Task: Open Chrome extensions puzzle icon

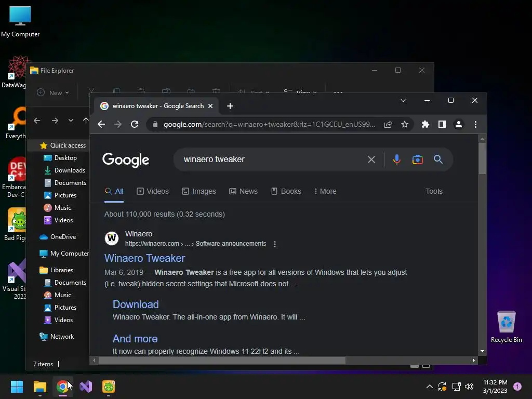Action: pyautogui.click(x=425, y=125)
